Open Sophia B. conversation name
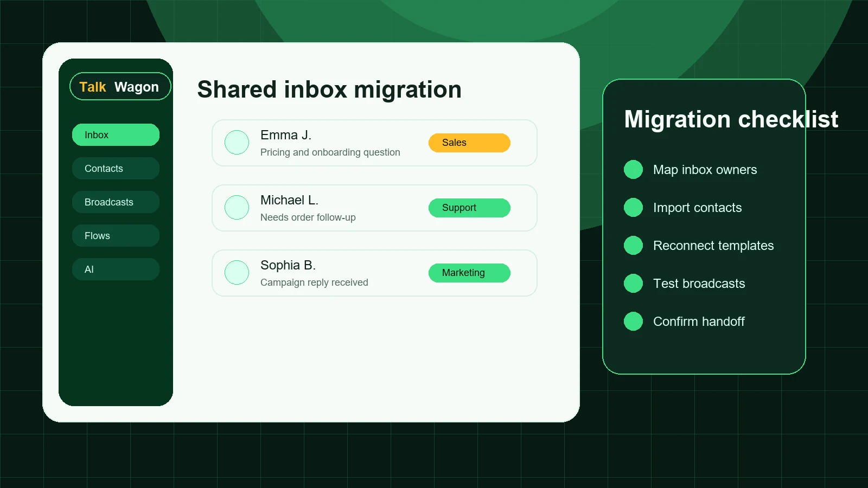868x488 pixels. [x=288, y=265]
